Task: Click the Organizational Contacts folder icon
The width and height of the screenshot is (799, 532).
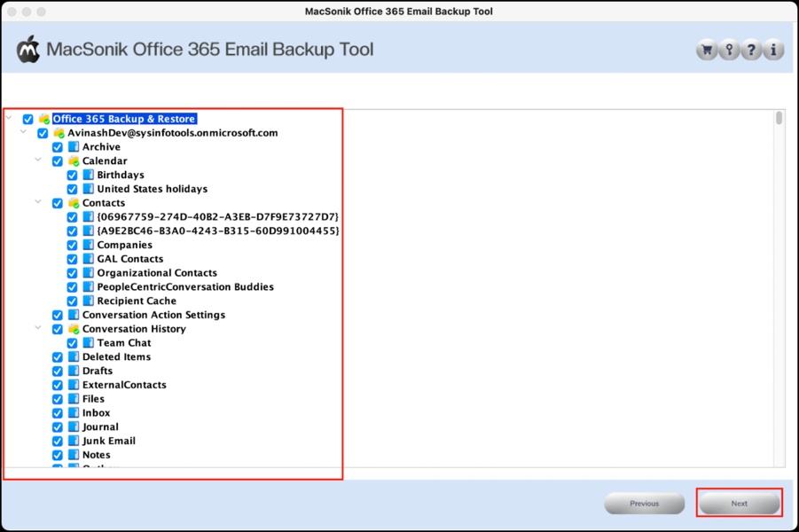Action: coord(89,273)
